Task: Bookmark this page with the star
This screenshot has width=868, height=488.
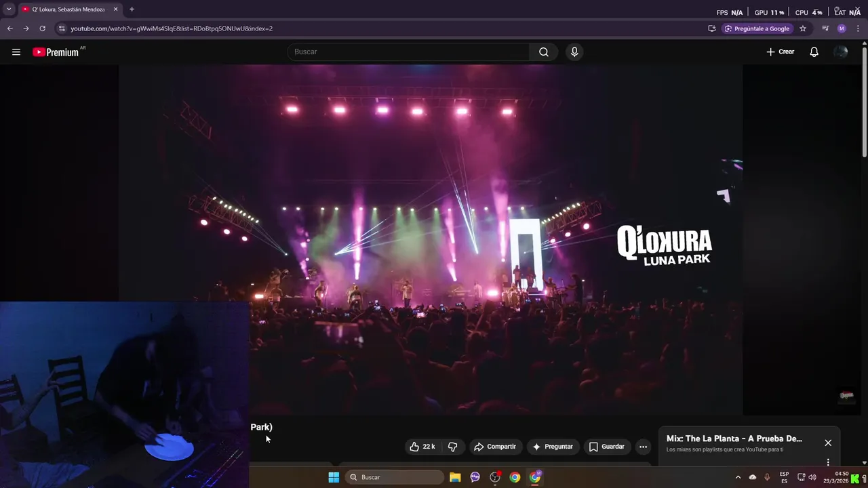Action: (803, 28)
